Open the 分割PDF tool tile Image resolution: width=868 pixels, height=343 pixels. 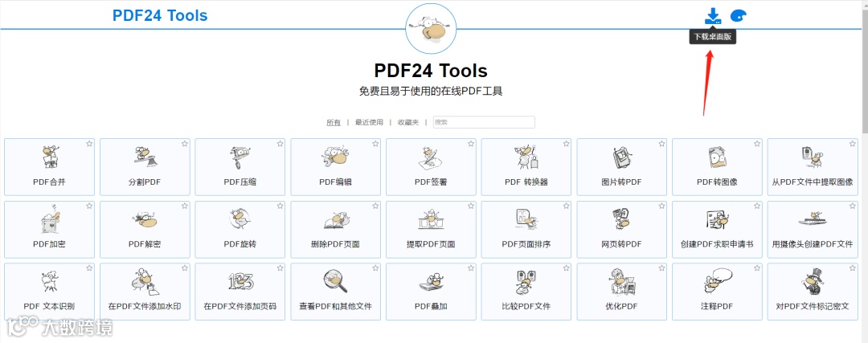click(145, 167)
